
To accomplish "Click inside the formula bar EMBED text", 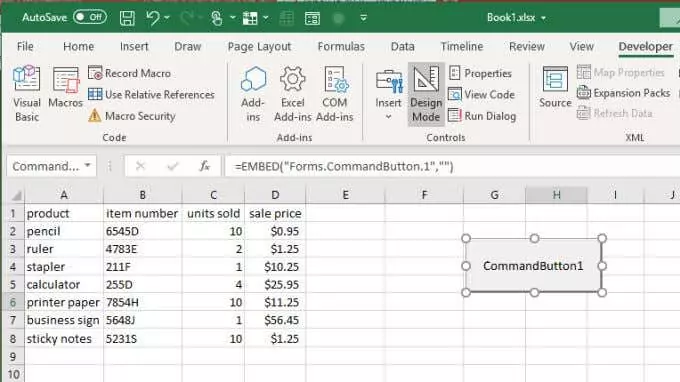I will (344, 167).
